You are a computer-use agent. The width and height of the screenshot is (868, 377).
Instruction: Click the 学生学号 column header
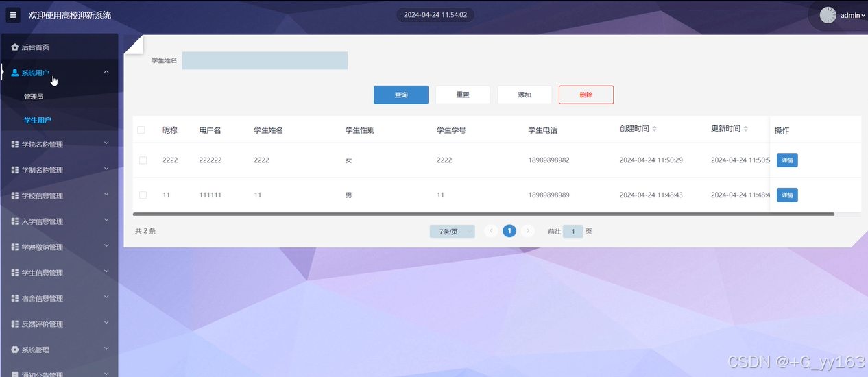[x=451, y=130]
